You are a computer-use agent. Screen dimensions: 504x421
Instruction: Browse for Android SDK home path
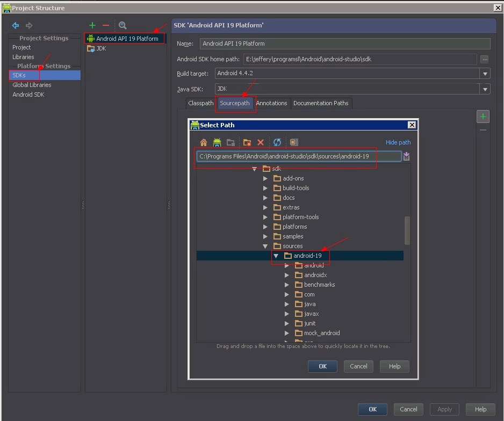[x=485, y=59]
